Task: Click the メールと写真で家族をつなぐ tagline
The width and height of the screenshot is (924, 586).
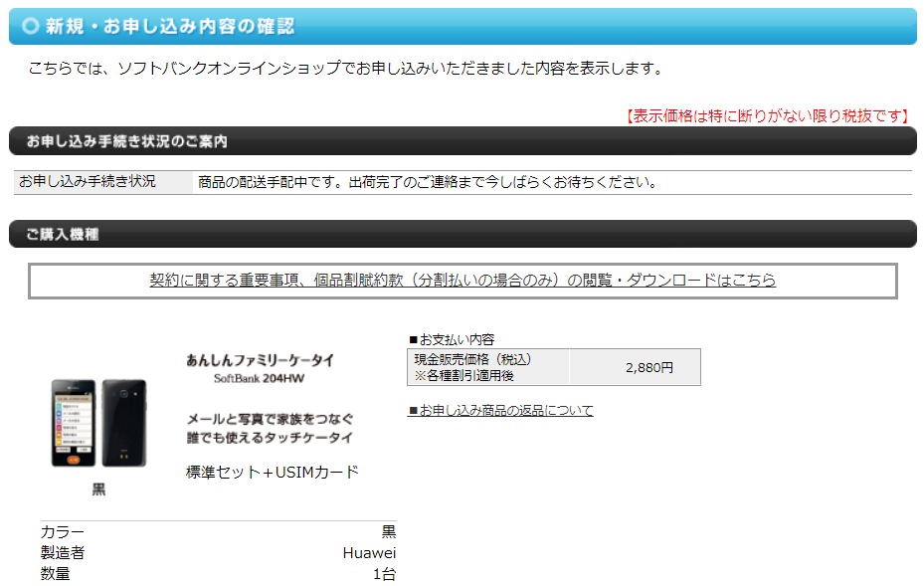Action: 271,419
